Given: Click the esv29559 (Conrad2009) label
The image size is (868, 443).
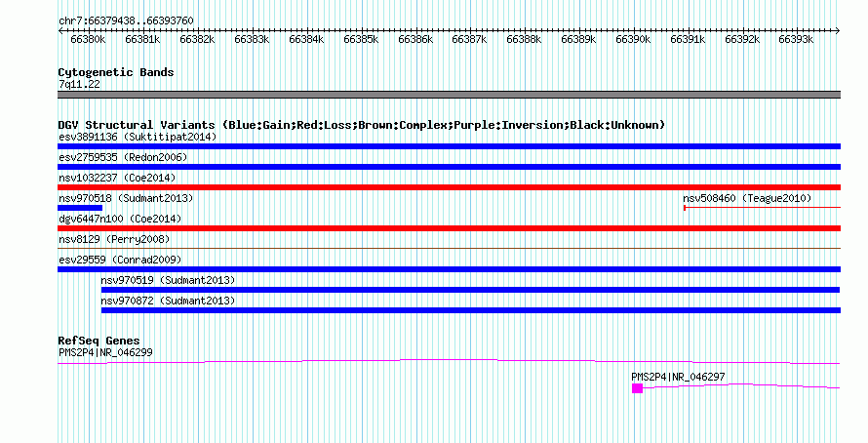Looking at the screenshot, I should (120, 260).
